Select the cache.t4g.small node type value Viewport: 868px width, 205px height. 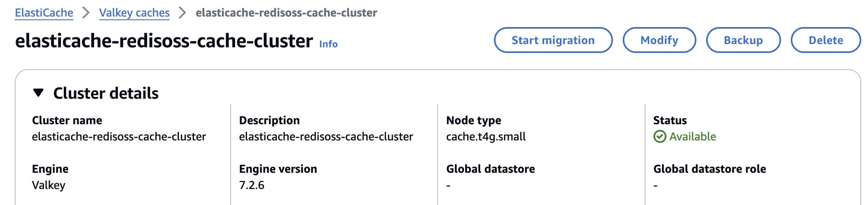coord(486,137)
